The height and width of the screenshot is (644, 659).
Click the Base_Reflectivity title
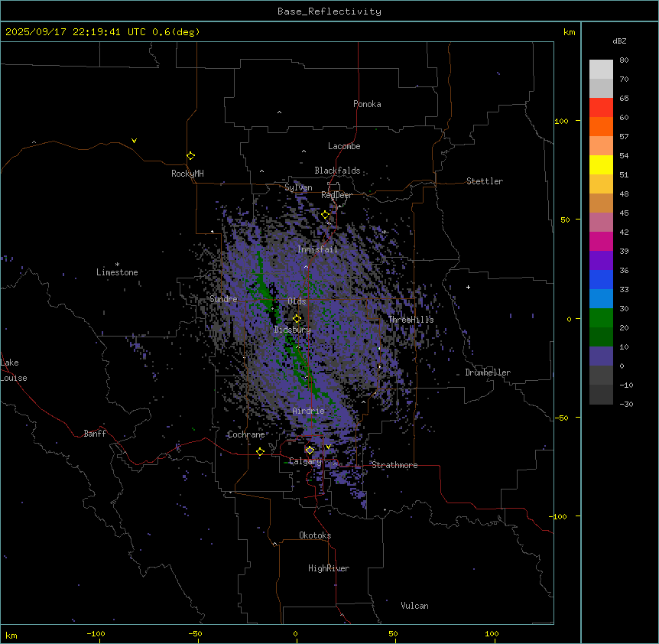point(329,11)
